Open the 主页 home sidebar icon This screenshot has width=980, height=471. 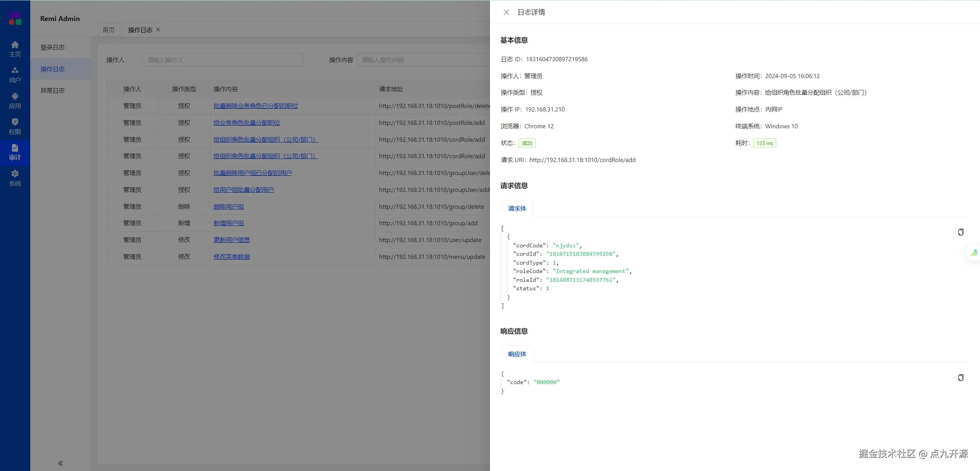pyautogui.click(x=15, y=49)
